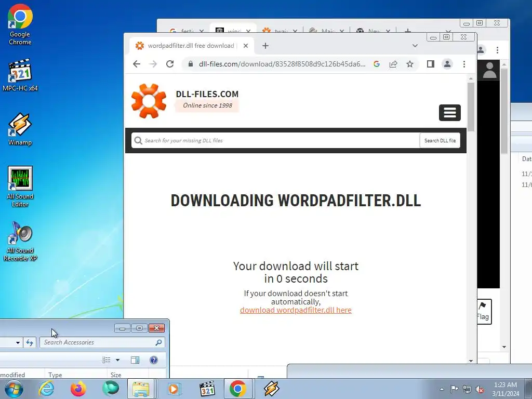Open All Sound Recorder XP desktop icon
The width and height of the screenshot is (532, 399).
20,241
